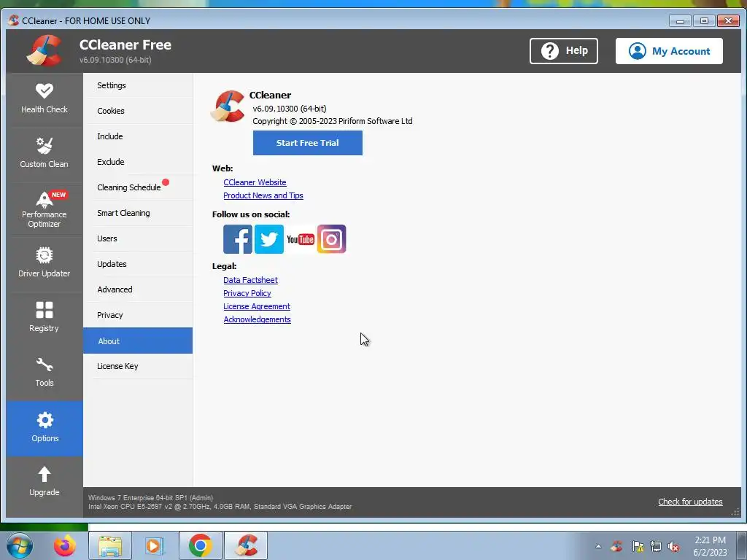This screenshot has width=747, height=560.
Task: Click the Upgrade arrow icon
Action: point(44,474)
